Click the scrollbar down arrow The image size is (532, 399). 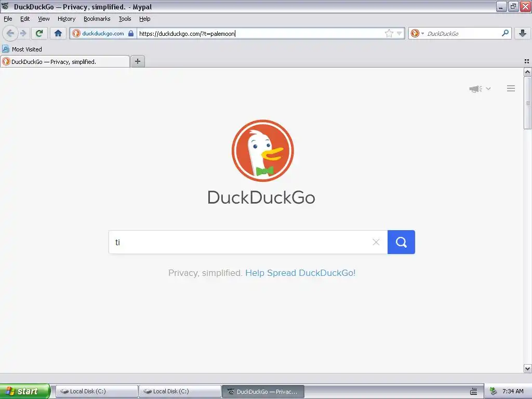pos(527,368)
